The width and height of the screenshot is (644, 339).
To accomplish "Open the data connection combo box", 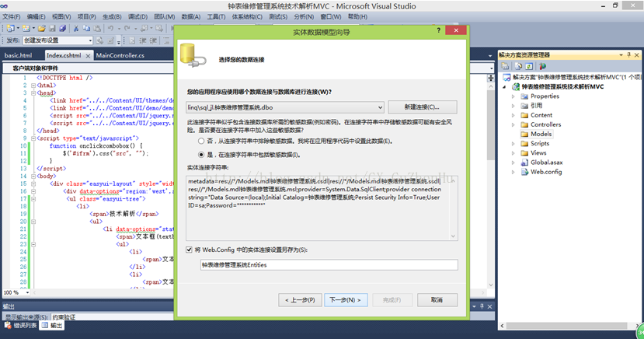I will [285, 107].
